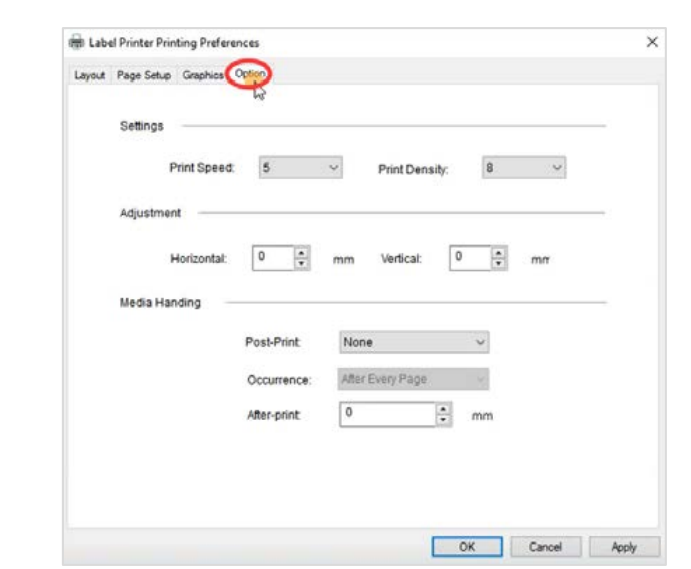Open the Page Setup tab
Screen dimensions: 691x569
coord(144,75)
